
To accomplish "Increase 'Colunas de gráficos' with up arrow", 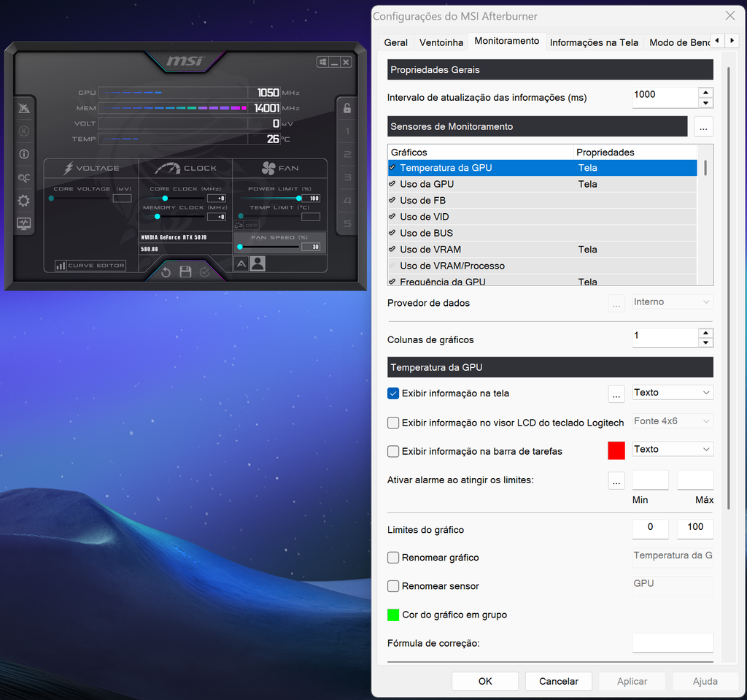I will point(705,333).
